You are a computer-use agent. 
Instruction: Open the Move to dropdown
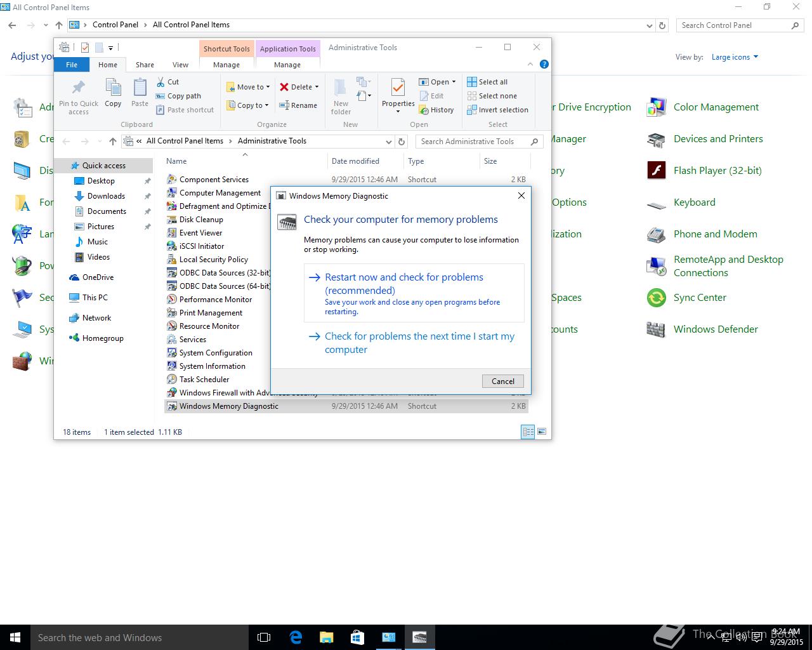click(x=248, y=87)
